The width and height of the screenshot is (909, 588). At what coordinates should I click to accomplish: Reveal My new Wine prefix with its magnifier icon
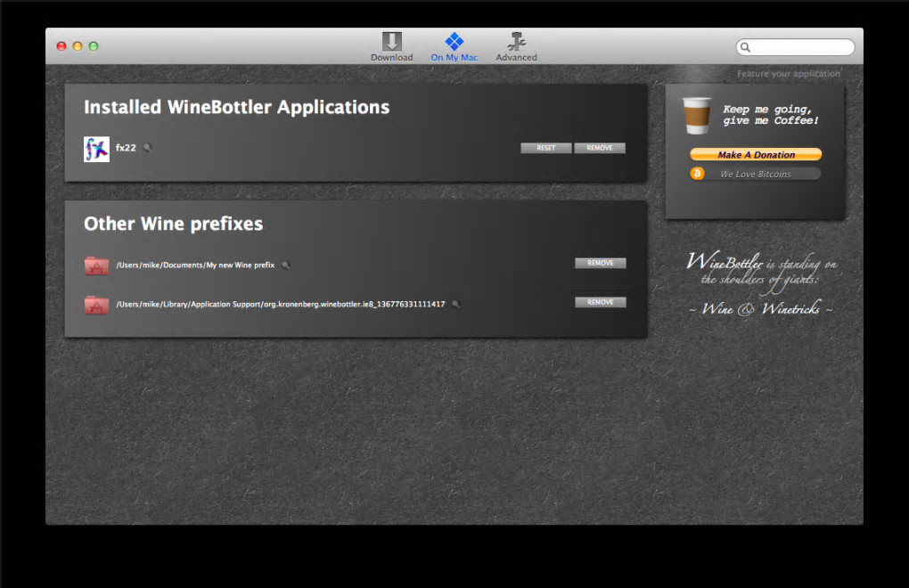[x=285, y=265]
